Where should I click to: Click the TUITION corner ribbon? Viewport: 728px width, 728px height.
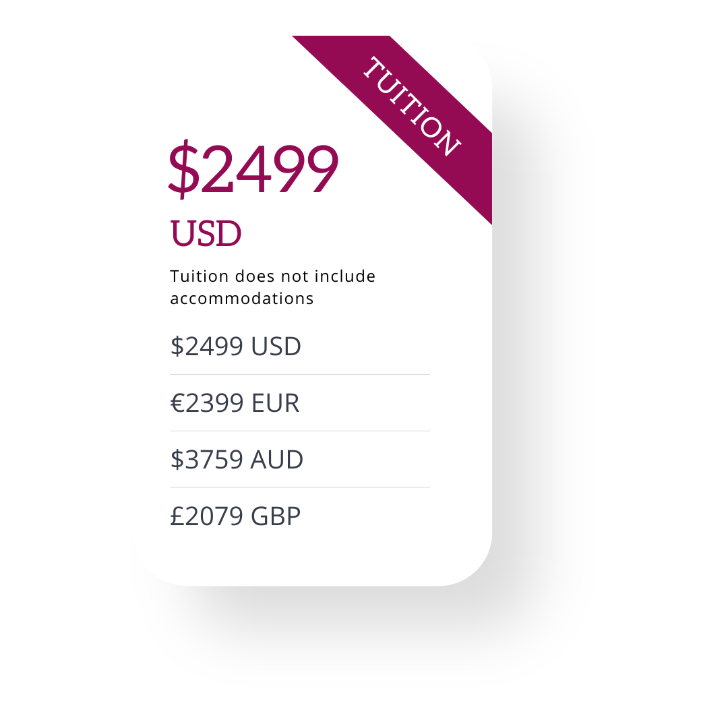(x=411, y=107)
